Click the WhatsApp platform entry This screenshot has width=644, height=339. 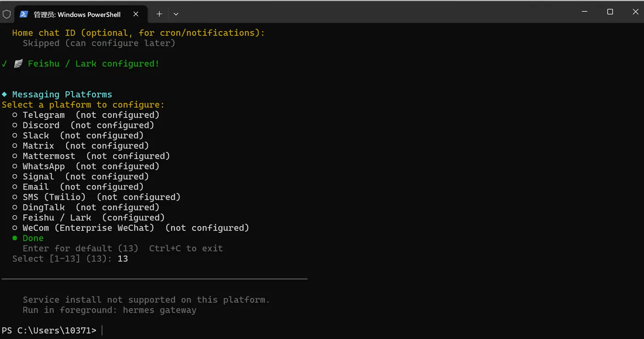pos(44,167)
